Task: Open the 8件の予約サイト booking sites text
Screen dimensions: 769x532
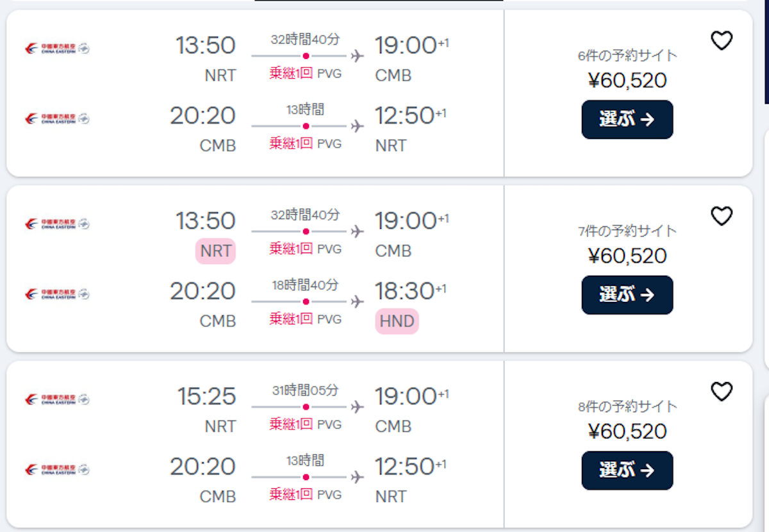Action: (627, 406)
